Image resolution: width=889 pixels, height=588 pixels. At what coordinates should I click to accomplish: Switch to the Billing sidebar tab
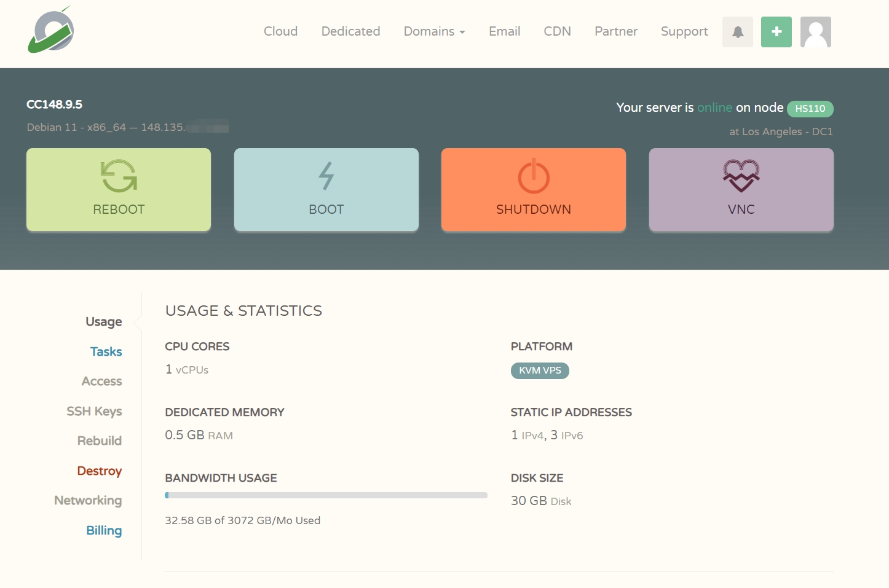click(104, 530)
